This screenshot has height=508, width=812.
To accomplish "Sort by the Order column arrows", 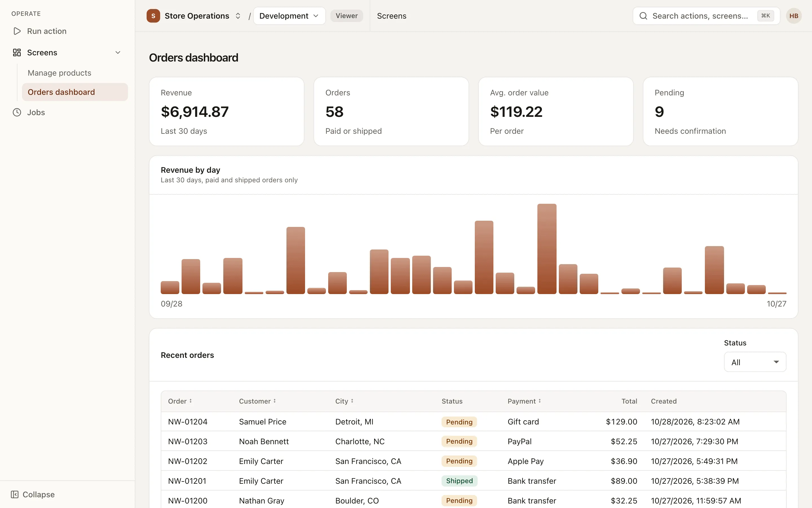I will click(x=191, y=401).
